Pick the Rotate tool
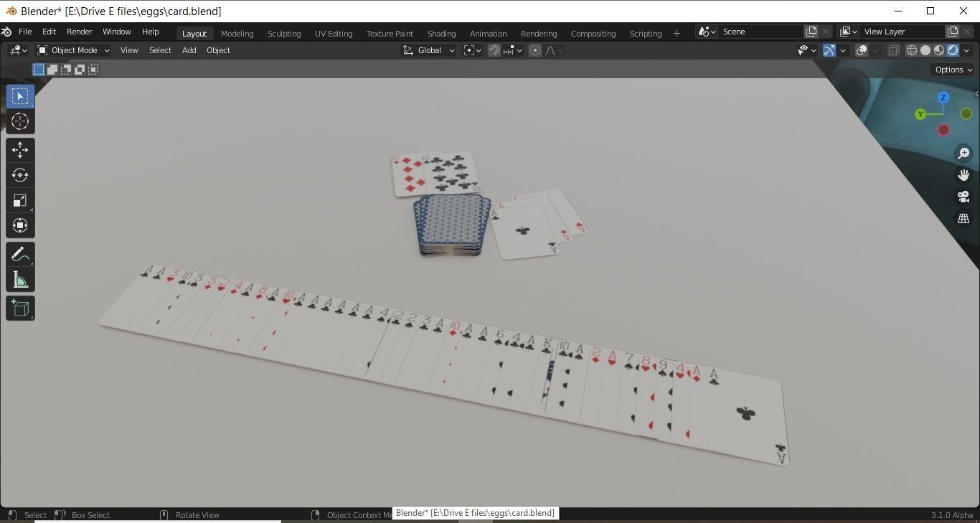 pyautogui.click(x=20, y=175)
